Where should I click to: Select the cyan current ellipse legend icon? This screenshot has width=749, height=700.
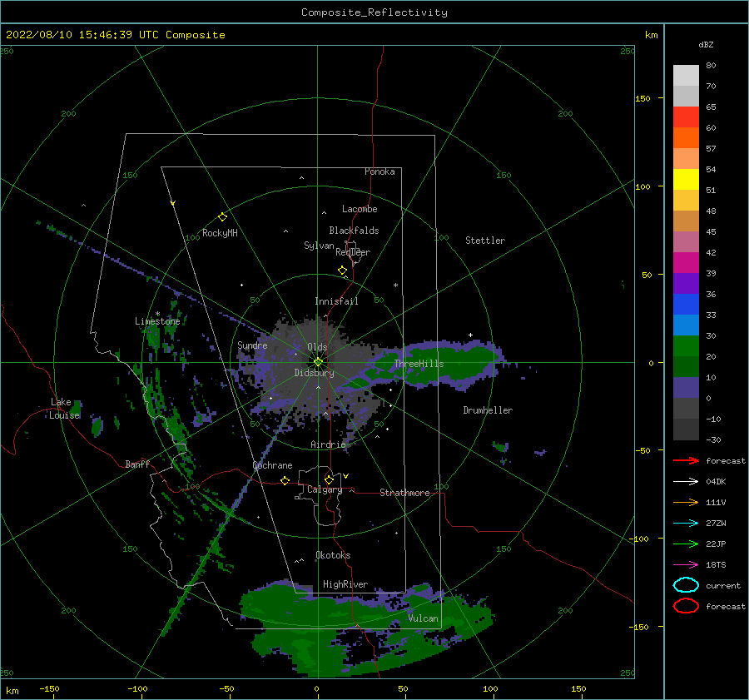pyautogui.click(x=686, y=585)
